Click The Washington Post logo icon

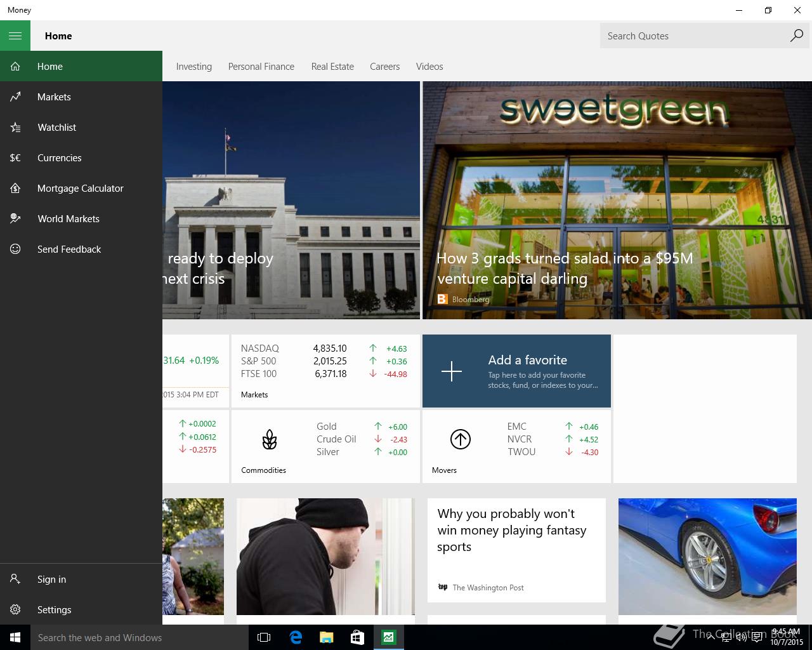coord(443,587)
